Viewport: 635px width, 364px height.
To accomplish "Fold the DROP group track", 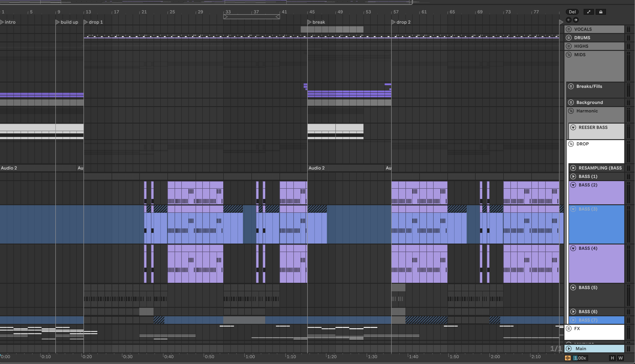I will [571, 144].
